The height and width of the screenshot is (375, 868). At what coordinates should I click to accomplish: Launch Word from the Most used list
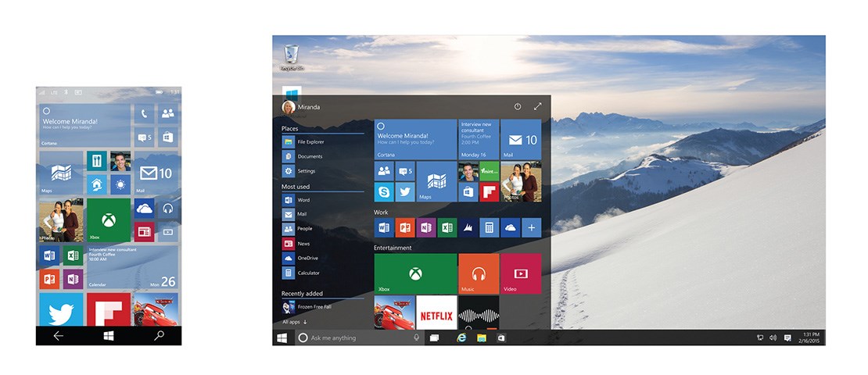coord(323,200)
